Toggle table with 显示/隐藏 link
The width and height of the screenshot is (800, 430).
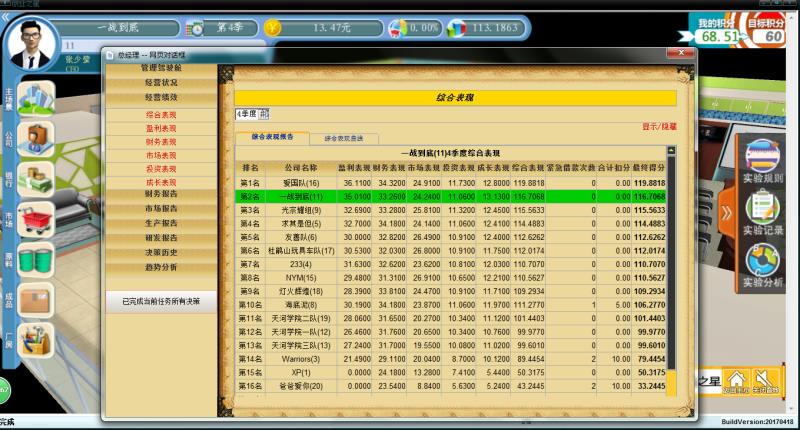coord(659,126)
